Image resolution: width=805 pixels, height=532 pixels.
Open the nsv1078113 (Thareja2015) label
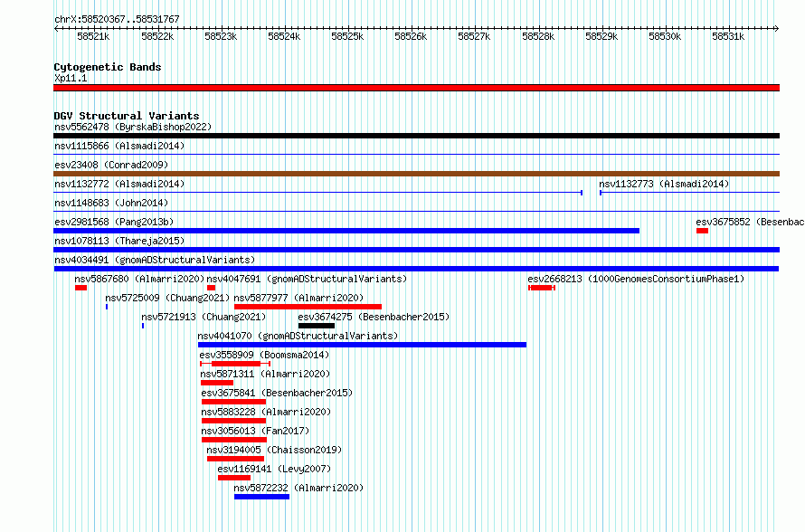pos(119,241)
